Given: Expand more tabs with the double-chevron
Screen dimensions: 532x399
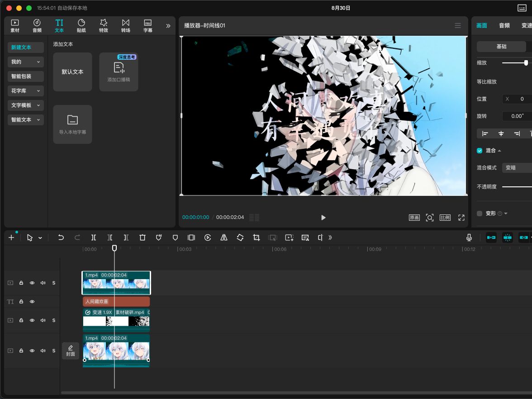Looking at the screenshot, I should [168, 26].
